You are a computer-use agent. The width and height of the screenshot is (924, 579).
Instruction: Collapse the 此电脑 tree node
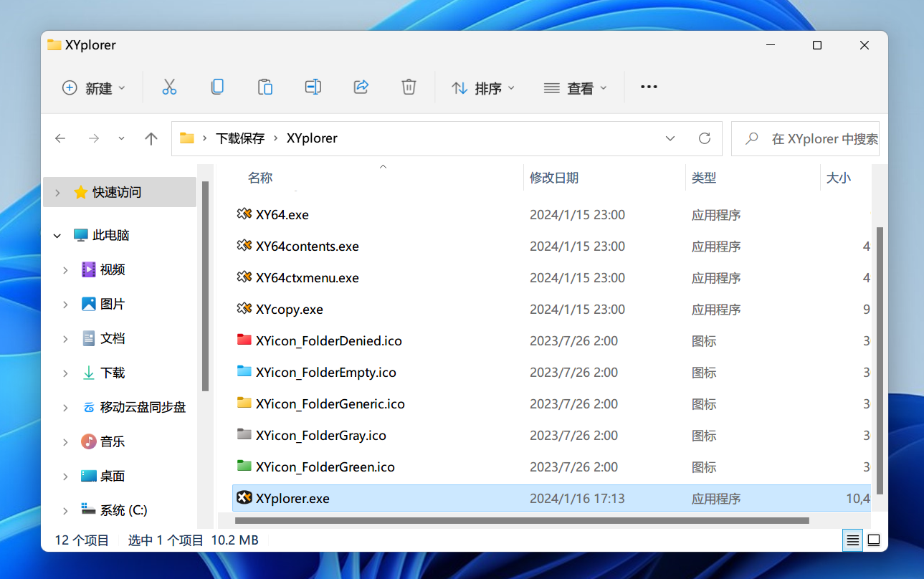pyautogui.click(x=57, y=235)
